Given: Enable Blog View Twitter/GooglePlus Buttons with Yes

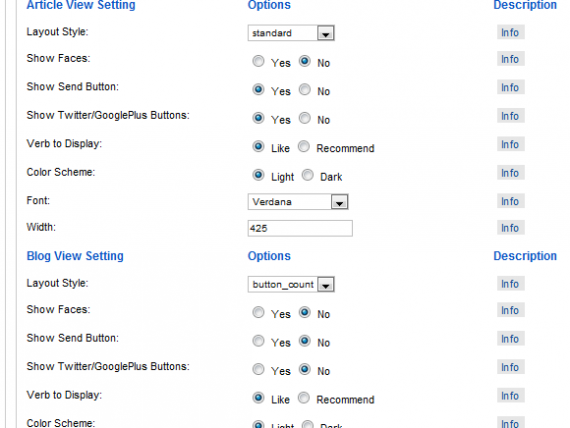Looking at the screenshot, I should click(x=258, y=369).
